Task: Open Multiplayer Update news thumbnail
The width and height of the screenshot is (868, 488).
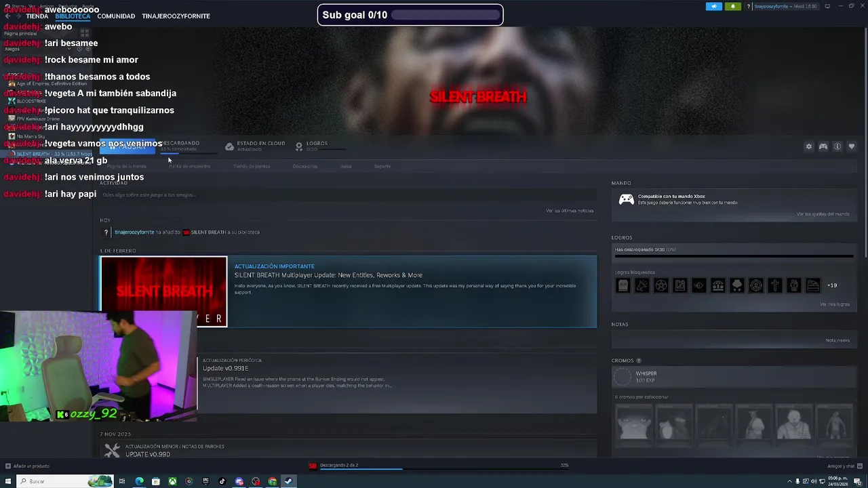Action: tap(163, 291)
